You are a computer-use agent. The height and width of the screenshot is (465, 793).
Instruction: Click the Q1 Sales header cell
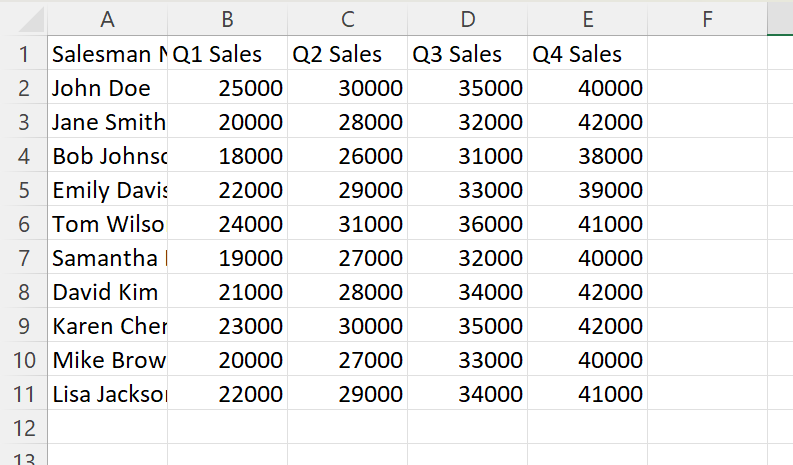(227, 54)
